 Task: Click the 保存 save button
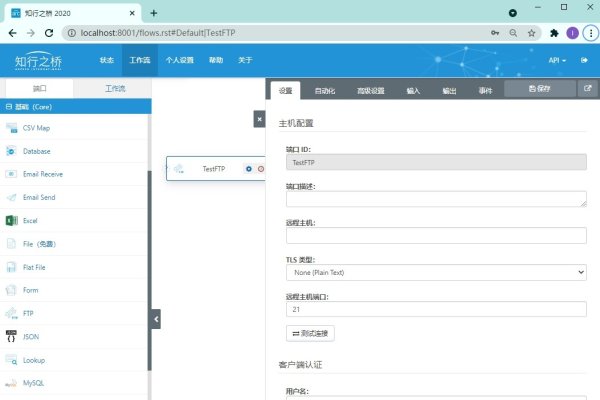540,88
